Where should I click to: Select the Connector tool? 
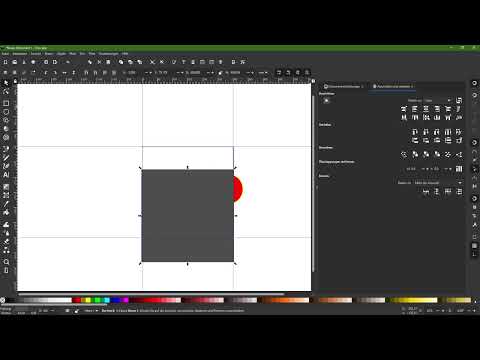tap(6, 250)
